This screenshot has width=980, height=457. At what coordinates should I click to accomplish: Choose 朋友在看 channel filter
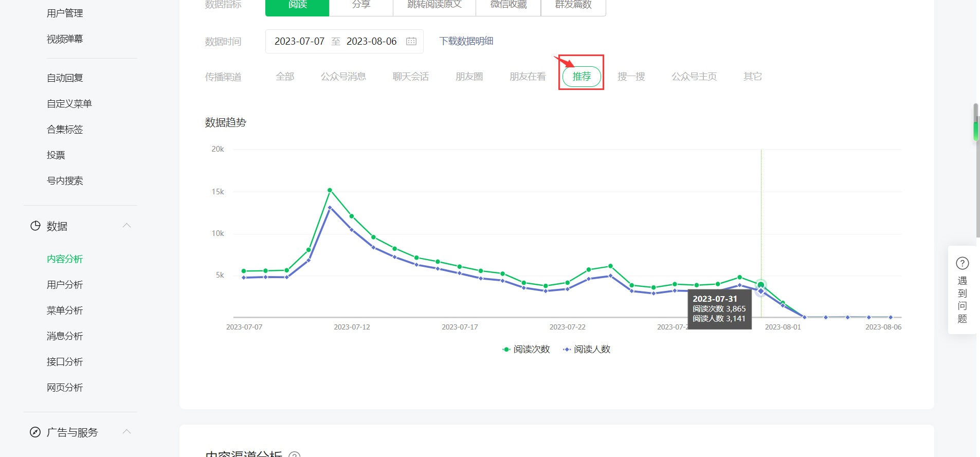(x=528, y=77)
